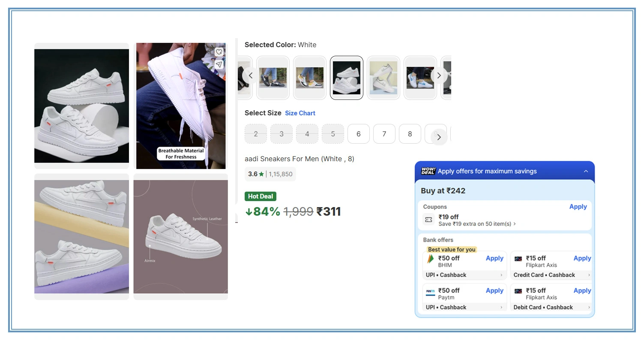644x340 pixels.
Task: Click the WOW! DEAL badge icon
Action: click(x=427, y=171)
